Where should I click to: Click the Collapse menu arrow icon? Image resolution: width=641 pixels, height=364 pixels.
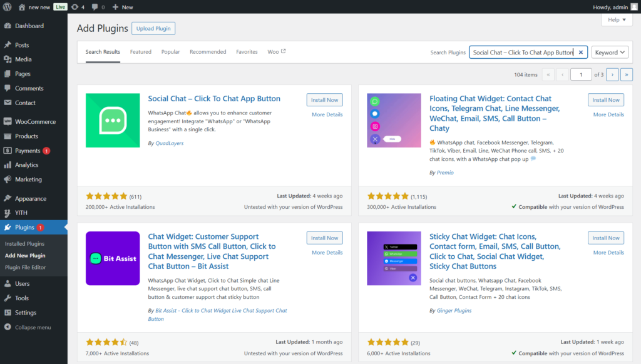point(8,327)
